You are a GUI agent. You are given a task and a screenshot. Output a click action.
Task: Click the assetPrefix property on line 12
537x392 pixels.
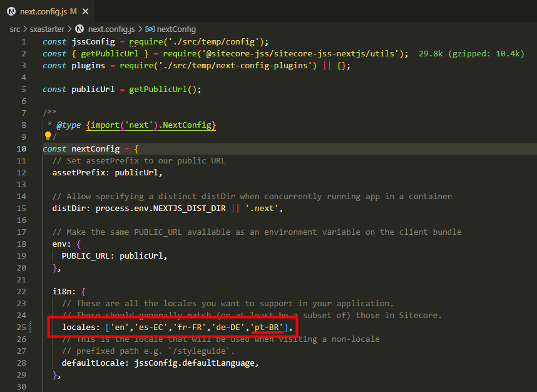(x=78, y=172)
